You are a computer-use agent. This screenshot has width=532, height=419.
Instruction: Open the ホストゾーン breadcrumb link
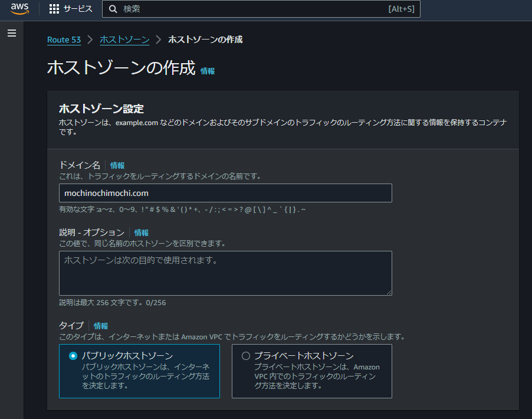pyautogui.click(x=124, y=40)
